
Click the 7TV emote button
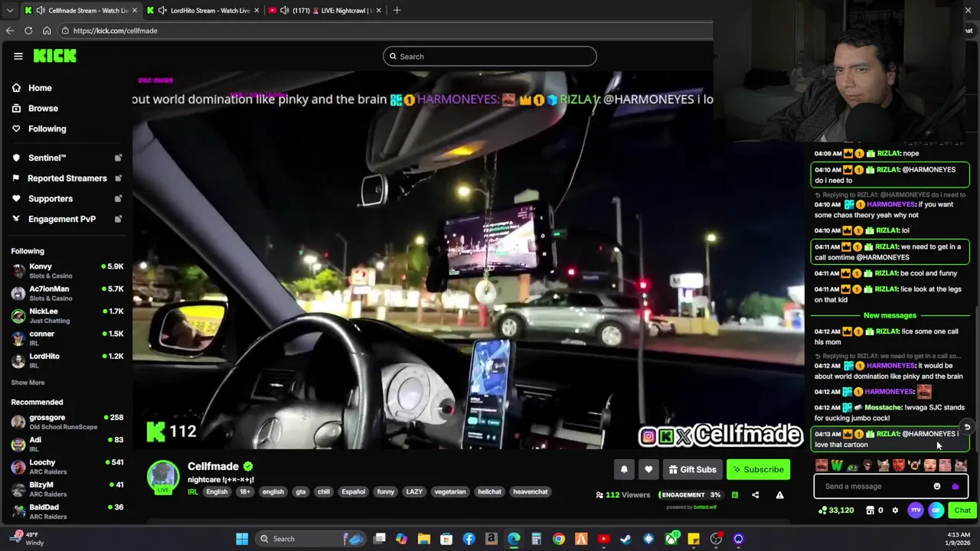916,510
